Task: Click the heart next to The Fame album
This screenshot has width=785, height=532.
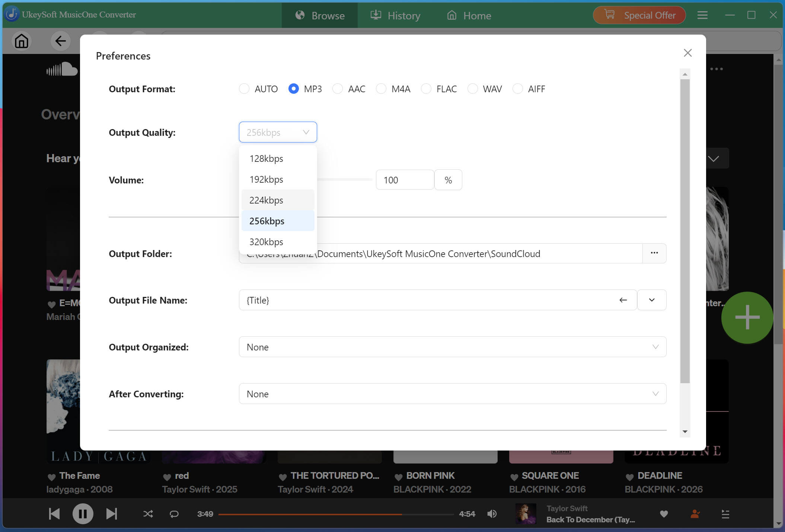Action: tap(52, 477)
